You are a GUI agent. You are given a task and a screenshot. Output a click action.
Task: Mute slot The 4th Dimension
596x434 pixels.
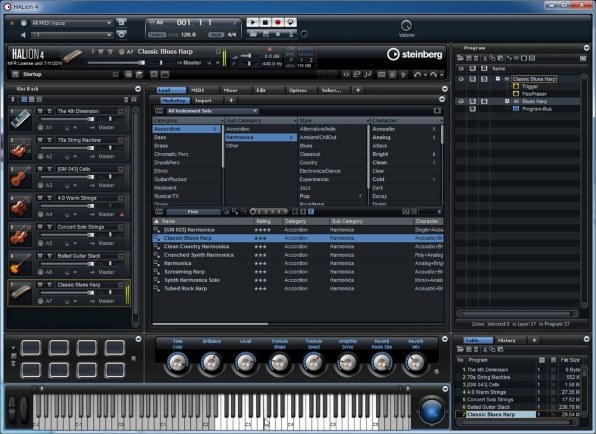click(x=40, y=111)
